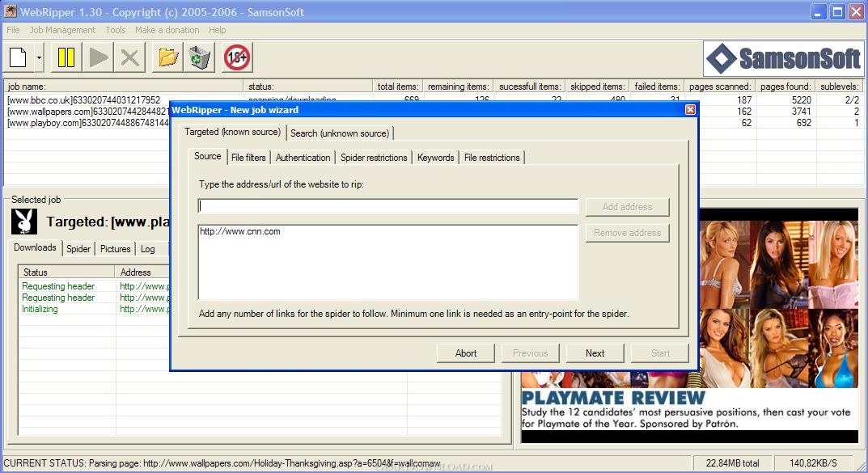Click the Status column header in downloads
The image size is (868, 473).
[x=67, y=272]
